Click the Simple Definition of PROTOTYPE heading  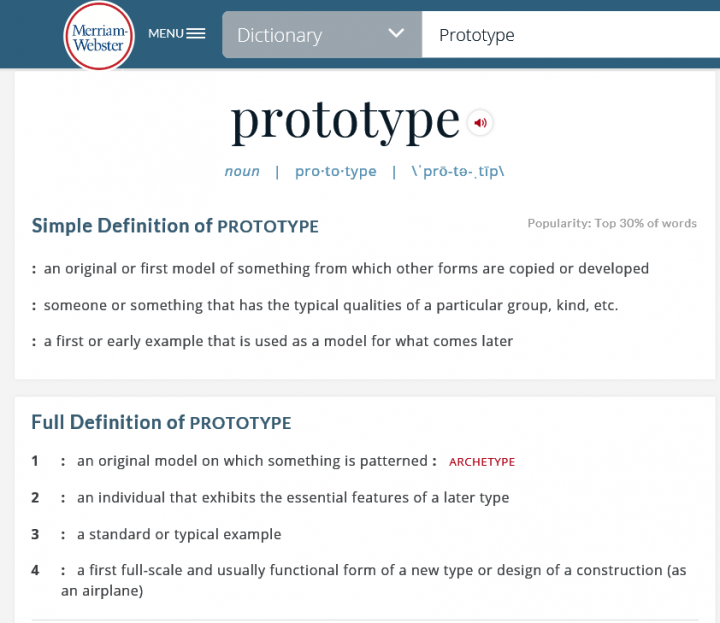click(175, 226)
